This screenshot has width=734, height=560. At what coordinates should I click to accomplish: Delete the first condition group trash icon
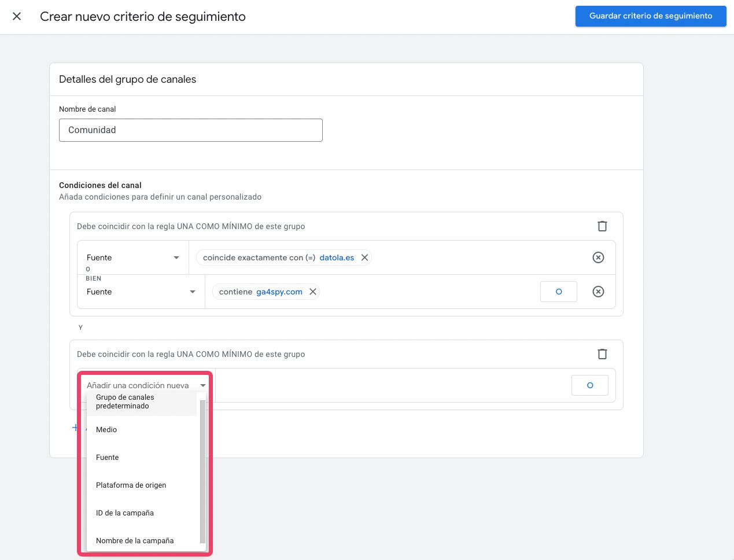(602, 226)
